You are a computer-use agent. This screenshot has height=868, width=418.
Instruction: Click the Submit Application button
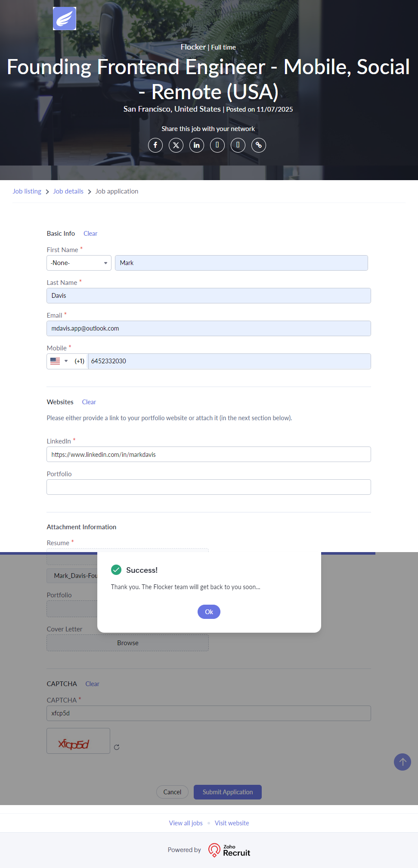pos(227,792)
